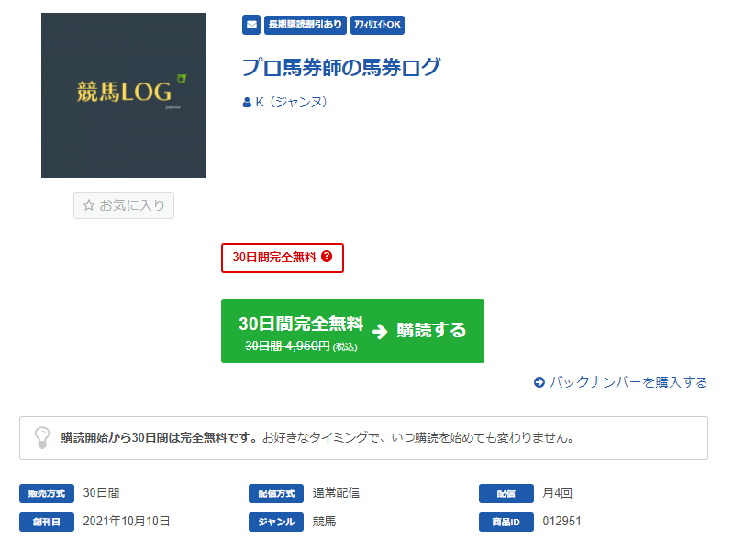Open the プロ馬券師の馬券ログ title link
The width and height of the screenshot is (756, 540).
pos(340,68)
